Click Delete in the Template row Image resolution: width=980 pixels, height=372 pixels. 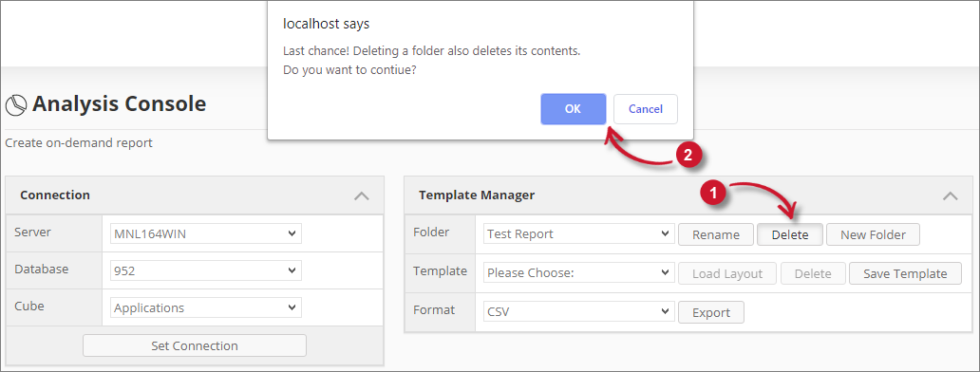point(813,273)
